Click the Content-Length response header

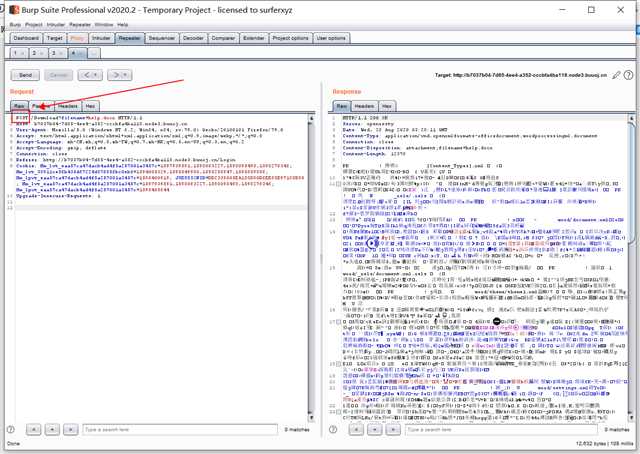374,154
